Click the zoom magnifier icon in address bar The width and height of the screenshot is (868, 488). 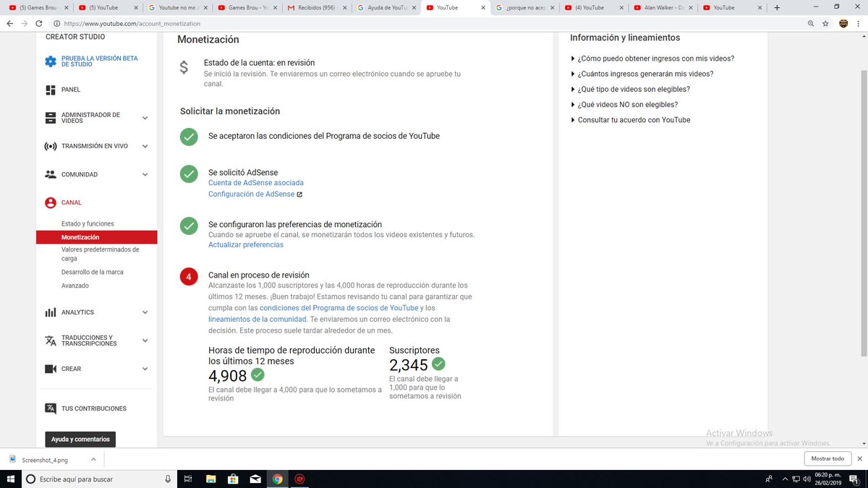pos(810,23)
